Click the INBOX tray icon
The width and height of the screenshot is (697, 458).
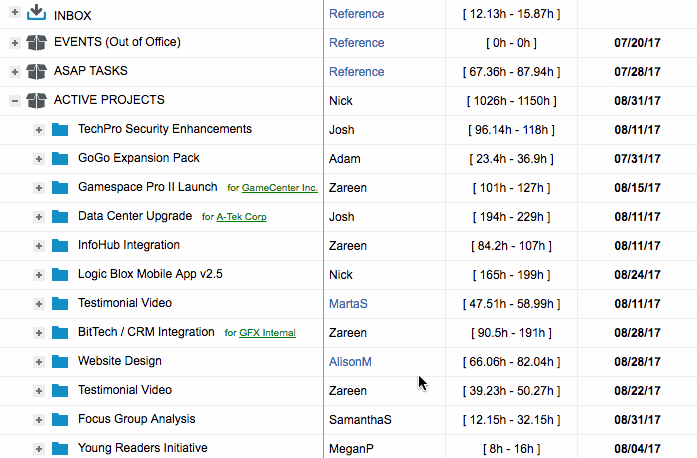coord(37,13)
